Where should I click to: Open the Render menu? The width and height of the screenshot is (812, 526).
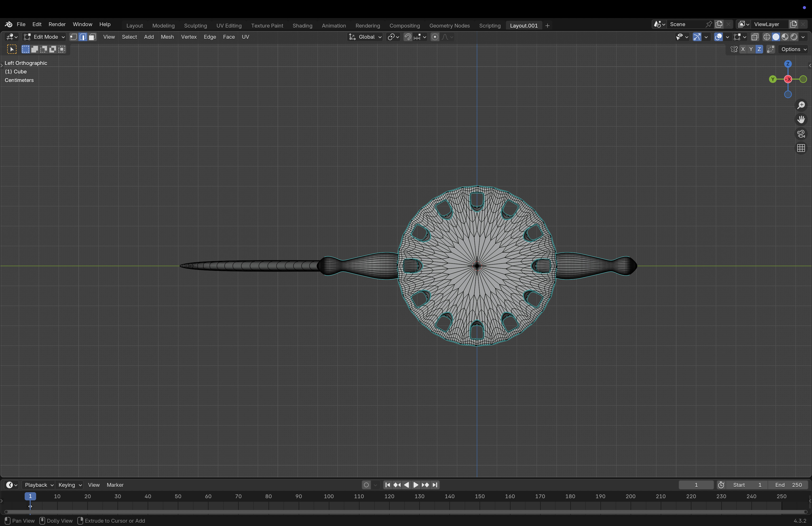click(x=57, y=24)
